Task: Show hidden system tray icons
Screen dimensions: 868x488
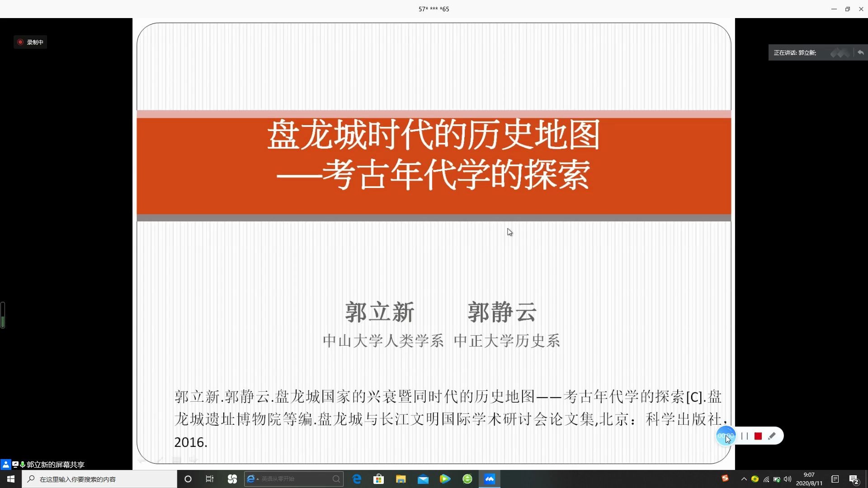Action: (744, 479)
